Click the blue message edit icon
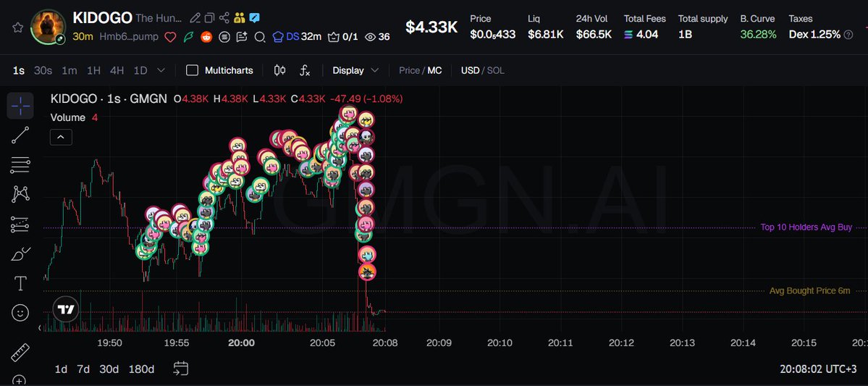 (254, 17)
